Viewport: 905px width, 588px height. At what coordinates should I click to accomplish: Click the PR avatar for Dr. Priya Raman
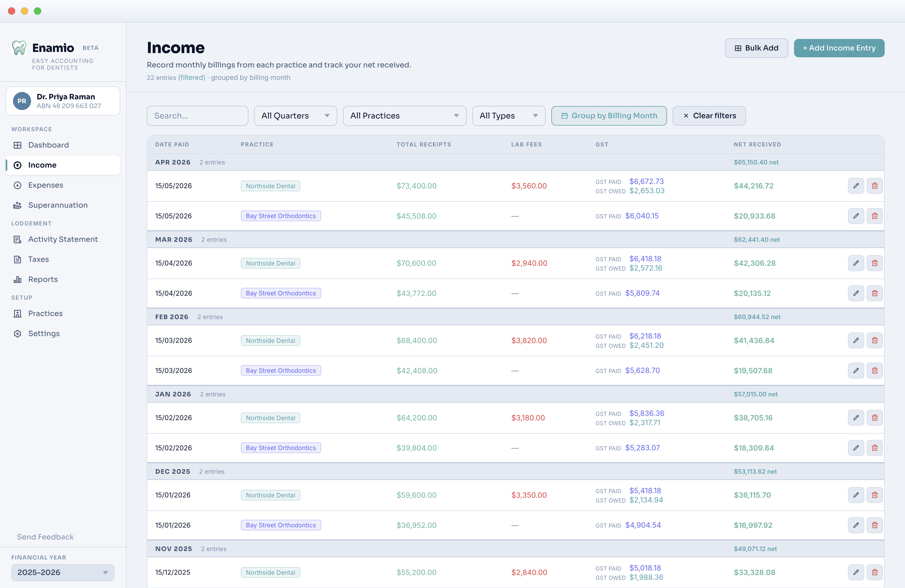(x=22, y=101)
